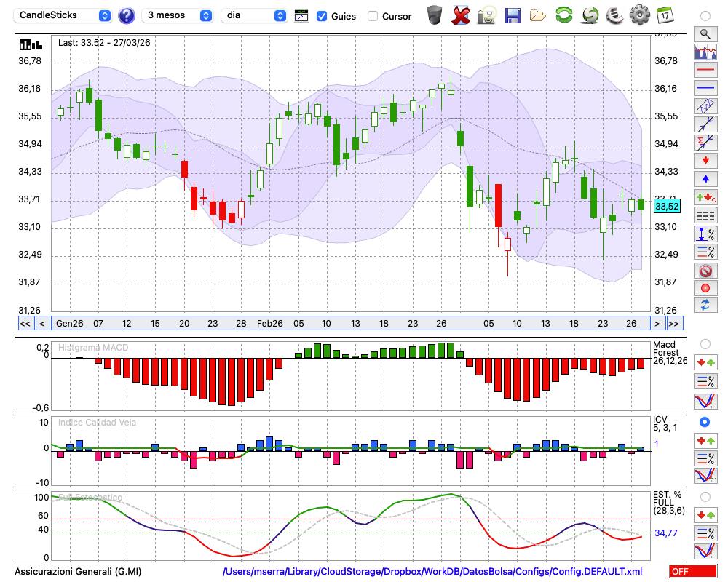Refresh data with green arrows icon

564,15
